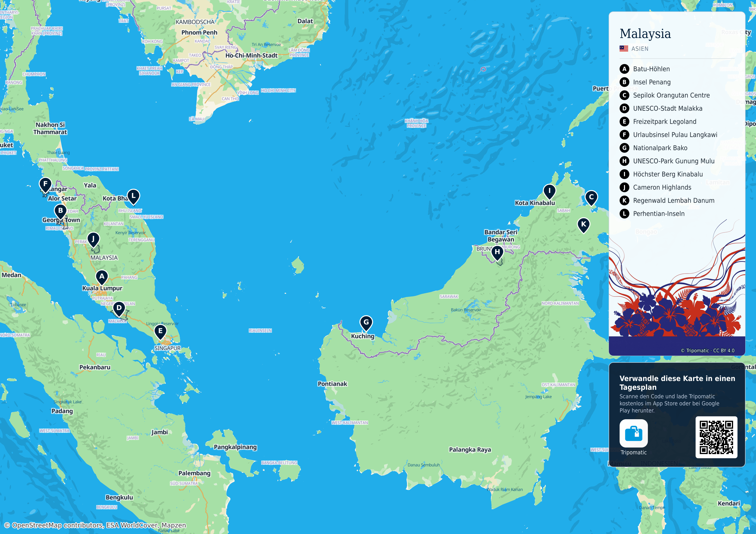Click map pin H near Brunei
This screenshot has height=534, width=756.
pyautogui.click(x=497, y=253)
